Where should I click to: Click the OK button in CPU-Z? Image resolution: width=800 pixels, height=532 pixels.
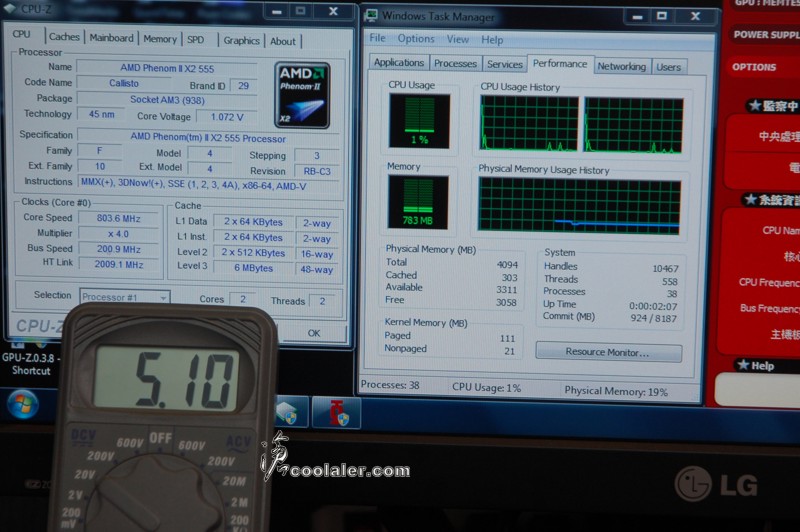click(314, 333)
